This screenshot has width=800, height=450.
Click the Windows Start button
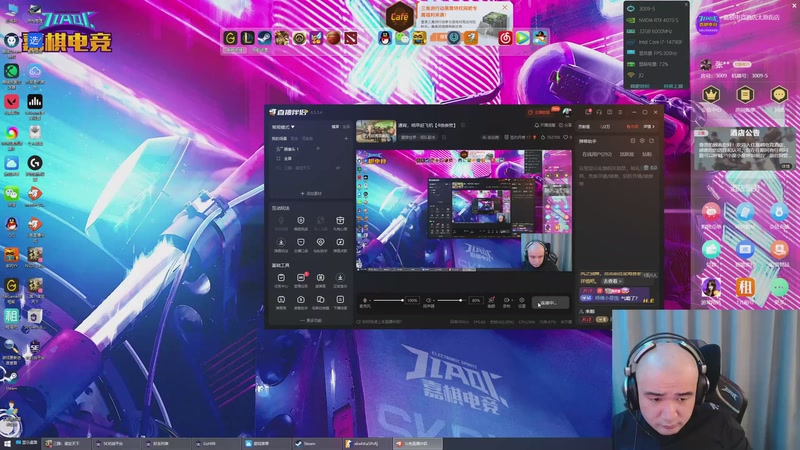(x=7, y=444)
